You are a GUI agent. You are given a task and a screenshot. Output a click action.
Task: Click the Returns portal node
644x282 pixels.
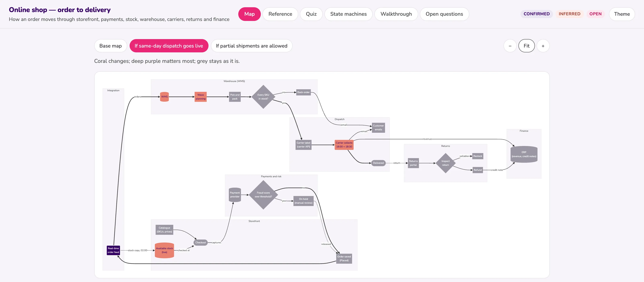pyautogui.click(x=413, y=163)
